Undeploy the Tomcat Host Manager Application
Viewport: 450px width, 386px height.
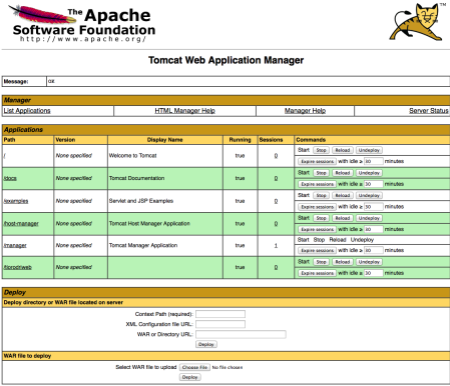pos(369,218)
